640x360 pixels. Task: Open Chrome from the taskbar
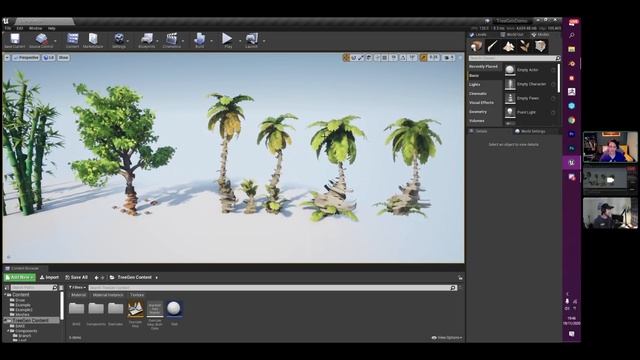(x=572, y=120)
